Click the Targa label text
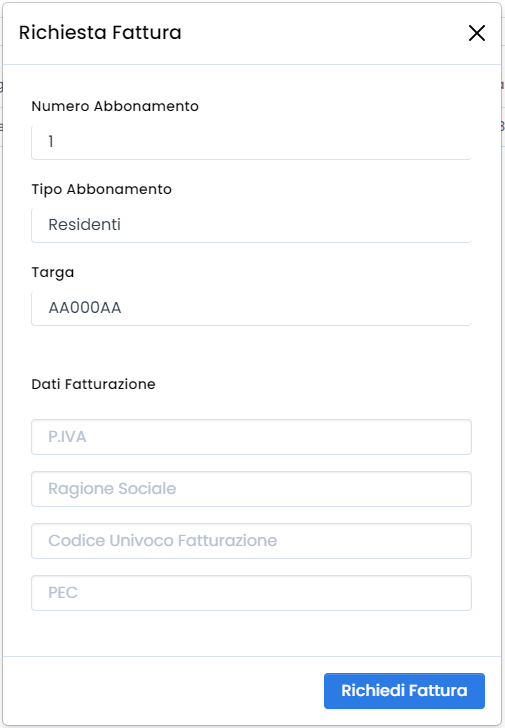The image size is (505, 728). (53, 273)
